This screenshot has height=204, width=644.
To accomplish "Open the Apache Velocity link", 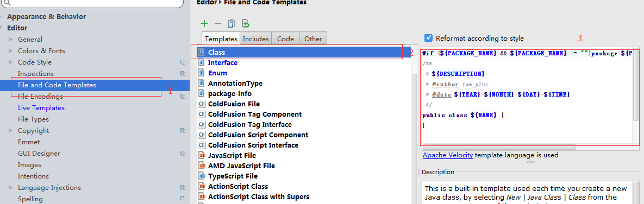I will coord(448,155).
